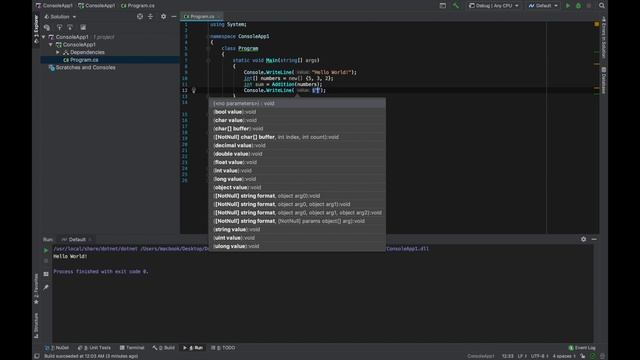
Task: Select 'decimal value' overload in popup
Action: click(x=297, y=145)
